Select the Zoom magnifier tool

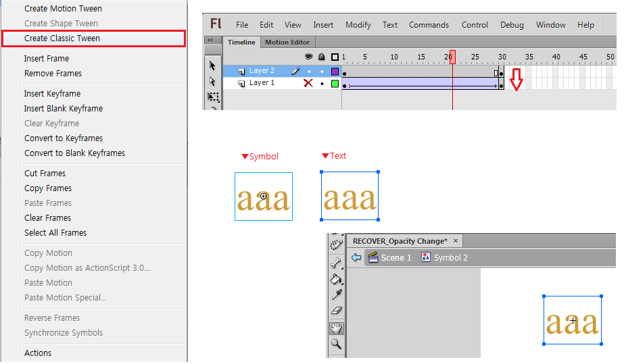(336, 344)
